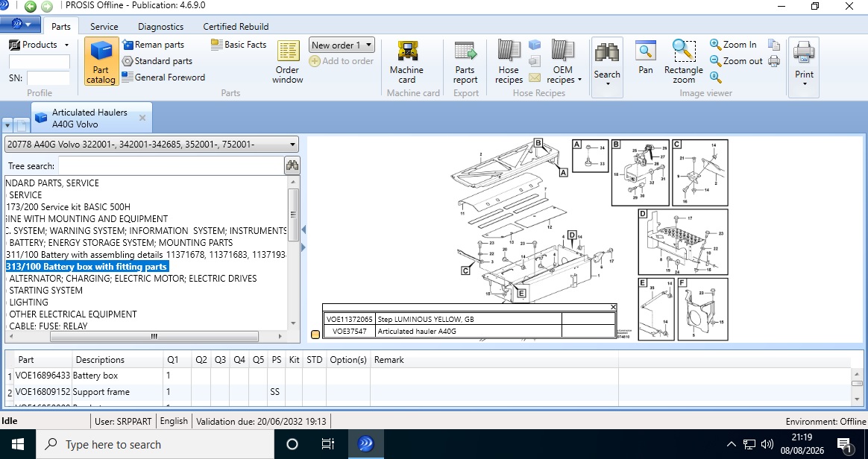The height and width of the screenshot is (459, 868).
Task: Open the General Foreword
Action: click(x=163, y=77)
